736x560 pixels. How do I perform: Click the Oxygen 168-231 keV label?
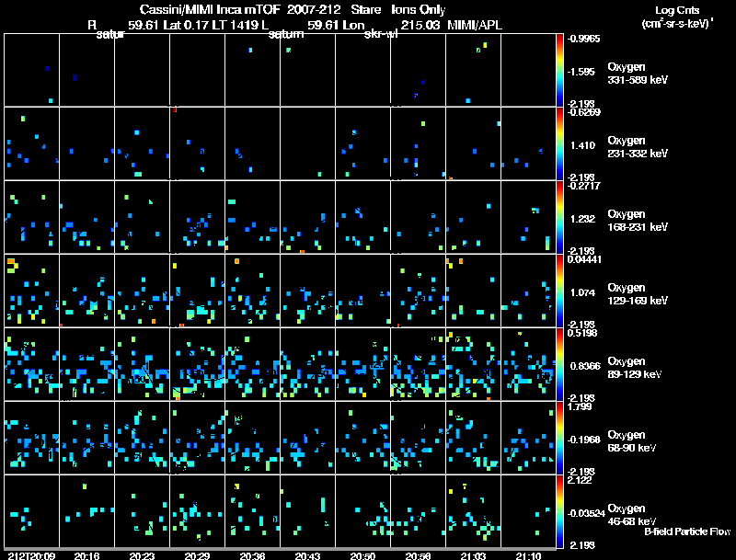(x=638, y=221)
